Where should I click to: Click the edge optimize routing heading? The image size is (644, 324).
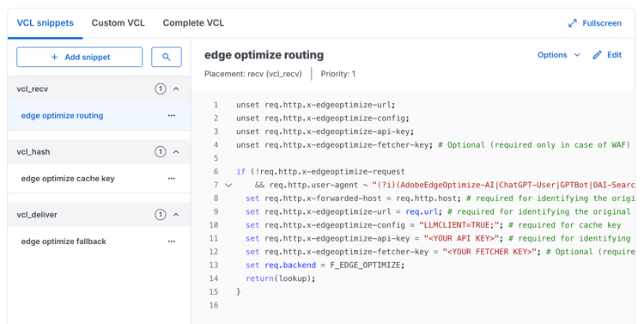coord(264,55)
